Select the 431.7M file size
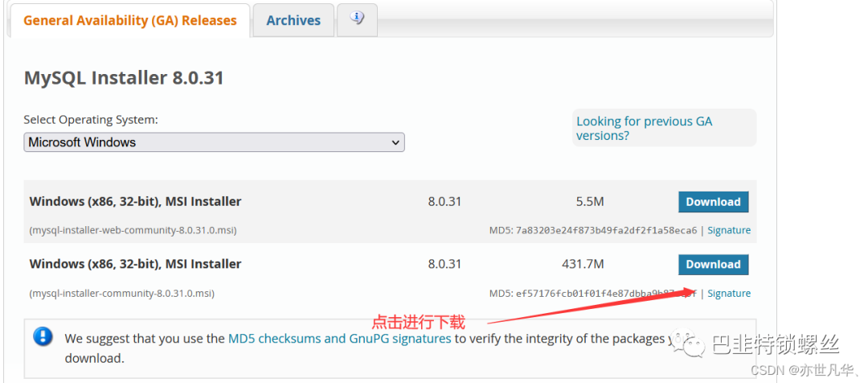Screen dimensions: 868x383 (x=583, y=265)
